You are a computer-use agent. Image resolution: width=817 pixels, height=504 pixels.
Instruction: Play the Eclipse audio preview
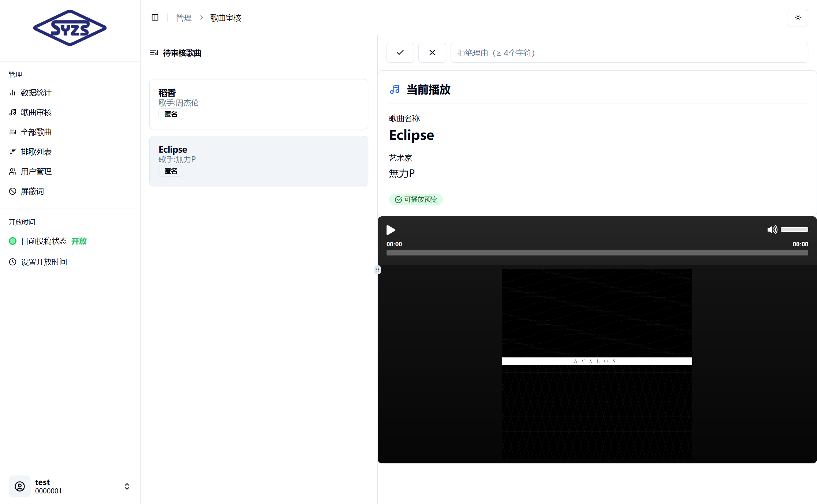point(391,230)
